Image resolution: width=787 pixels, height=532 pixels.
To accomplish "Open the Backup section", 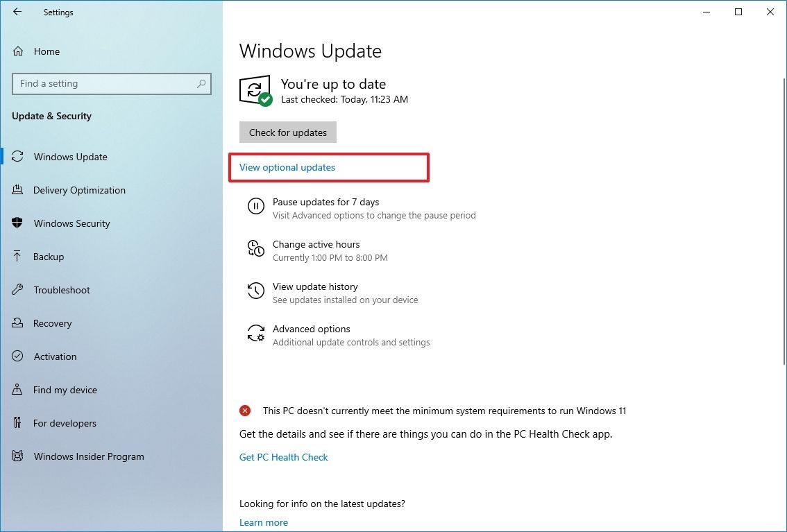I will click(x=49, y=256).
